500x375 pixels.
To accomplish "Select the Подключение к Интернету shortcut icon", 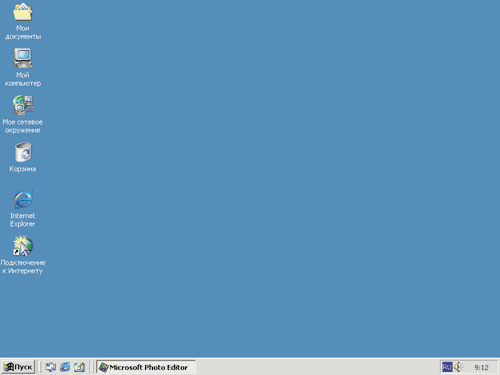I will (x=23, y=246).
